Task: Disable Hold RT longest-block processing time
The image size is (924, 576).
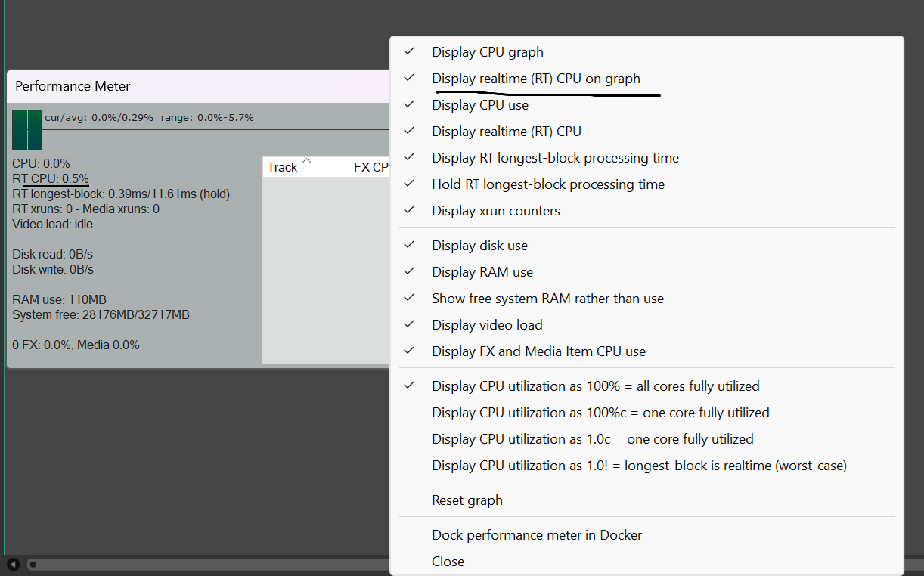Action: (547, 184)
